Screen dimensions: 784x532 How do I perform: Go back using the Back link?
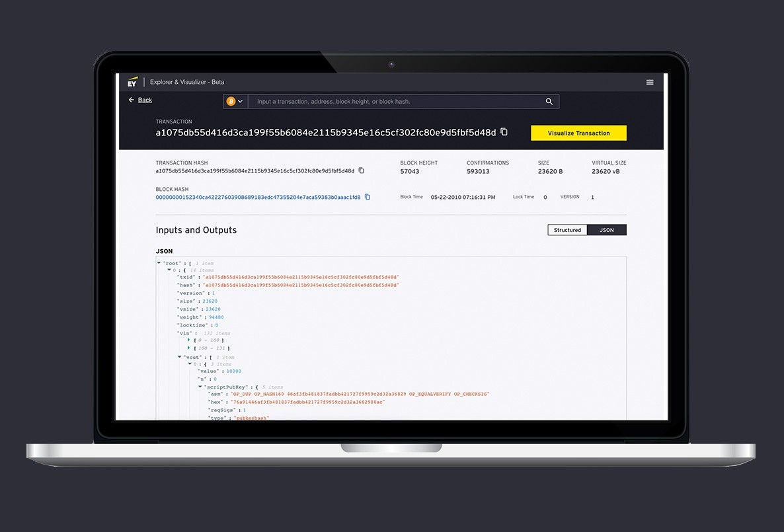point(145,100)
